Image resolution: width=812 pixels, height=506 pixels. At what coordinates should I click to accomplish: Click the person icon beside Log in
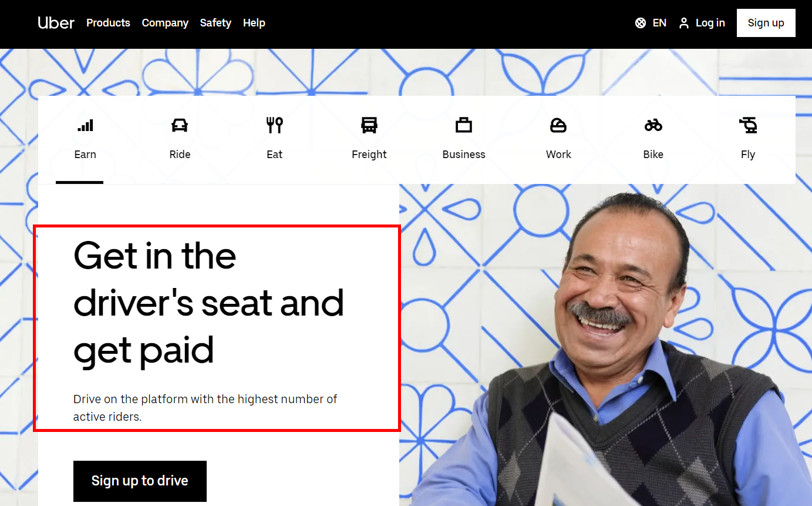(x=683, y=23)
